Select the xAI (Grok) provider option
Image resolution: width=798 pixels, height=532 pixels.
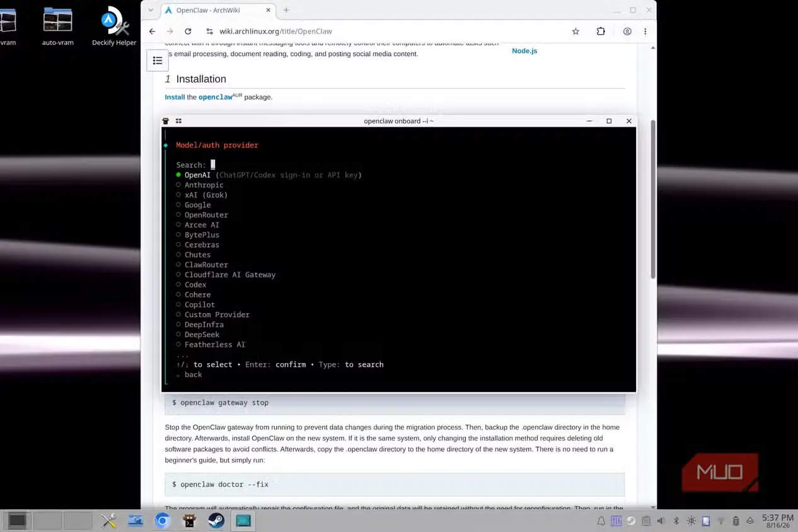(202, 195)
